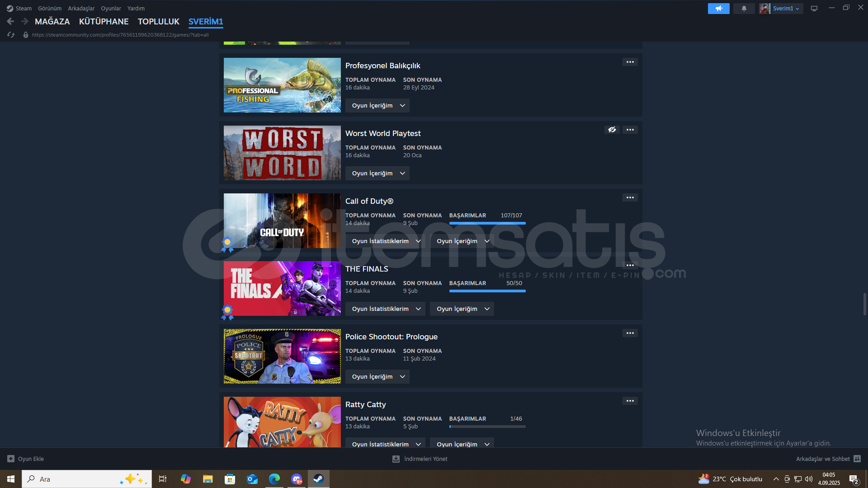868x488 pixels.
Task: Click the plus icon for Oyun Ekle
Action: coord(11,459)
